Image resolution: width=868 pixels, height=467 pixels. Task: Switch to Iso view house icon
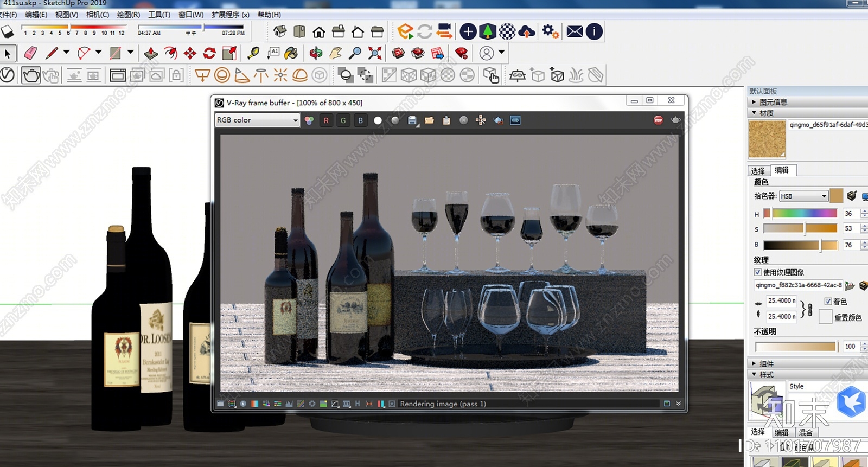[x=280, y=31]
